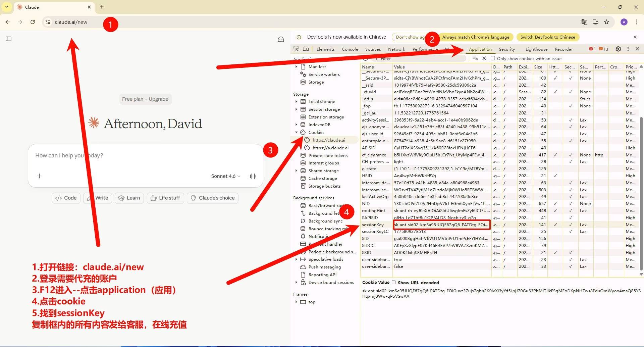The image size is (644, 347).
Task: Click the Code suggestion chip
Action: [66, 198]
